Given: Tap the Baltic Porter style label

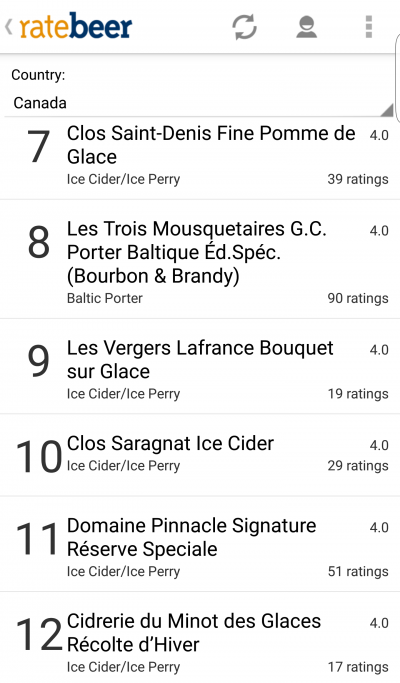Looking at the screenshot, I should pos(105,298).
